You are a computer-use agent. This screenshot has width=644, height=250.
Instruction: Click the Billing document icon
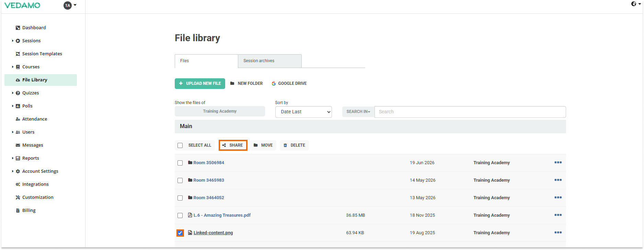(18, 211)
